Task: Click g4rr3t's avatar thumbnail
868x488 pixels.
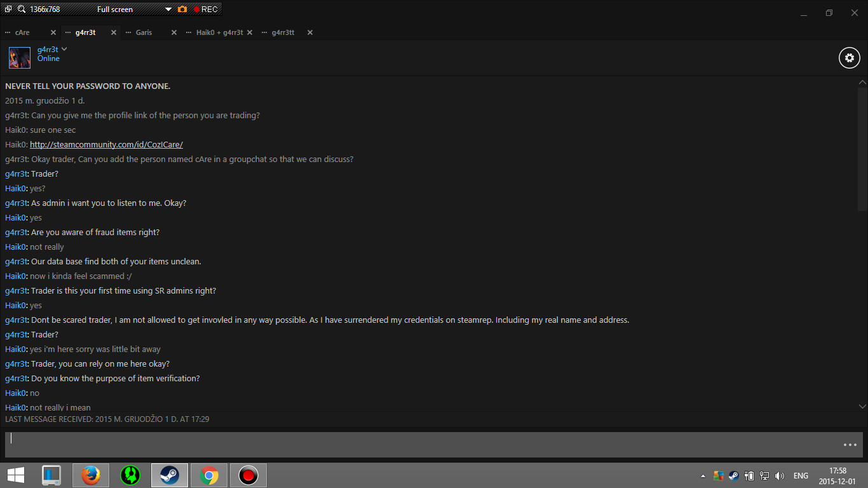Action: pos(20,58)
